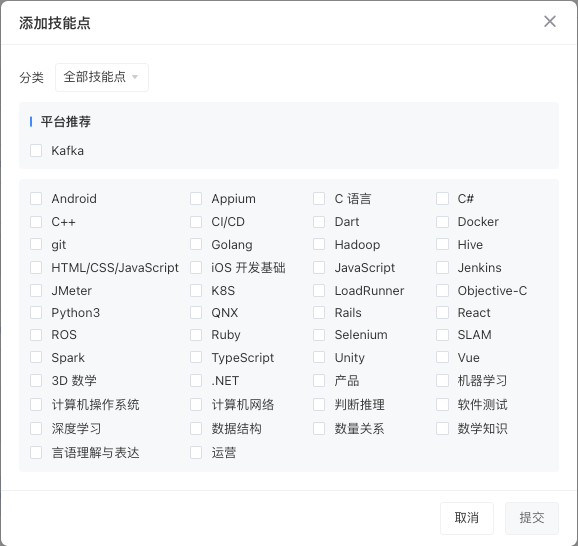Check the React skill
Viewport: 578px width, 546px height.
(x=442, y=313)
